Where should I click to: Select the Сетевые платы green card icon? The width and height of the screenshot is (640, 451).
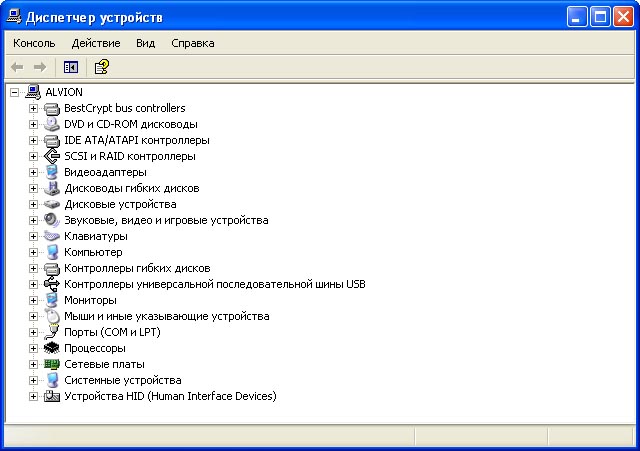pos(52,364)
